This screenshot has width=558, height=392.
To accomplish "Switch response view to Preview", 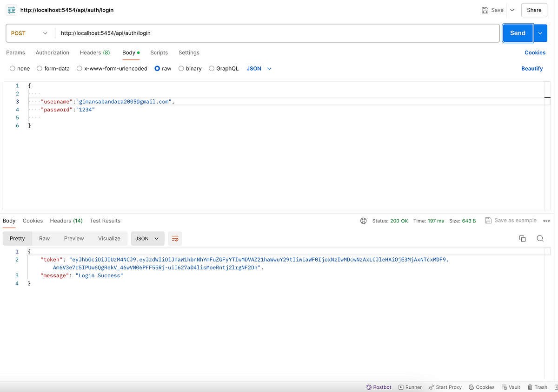I will point(74,238).
